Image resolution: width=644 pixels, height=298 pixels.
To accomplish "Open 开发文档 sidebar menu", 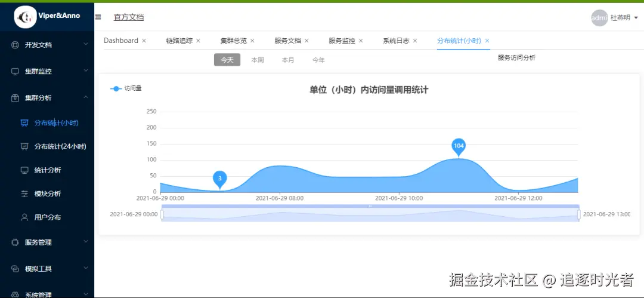I will coord(38,45).
